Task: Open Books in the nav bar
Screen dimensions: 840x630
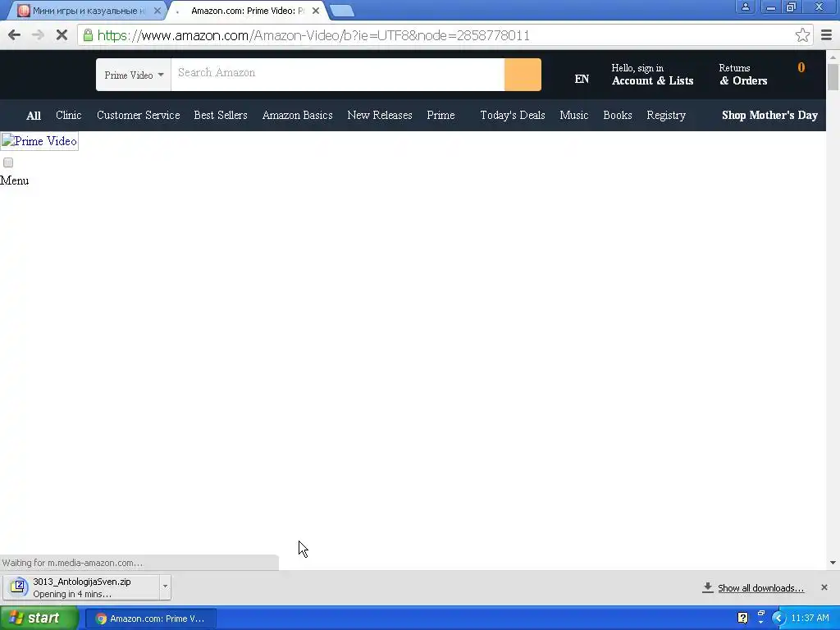Action: click(618, 115)
